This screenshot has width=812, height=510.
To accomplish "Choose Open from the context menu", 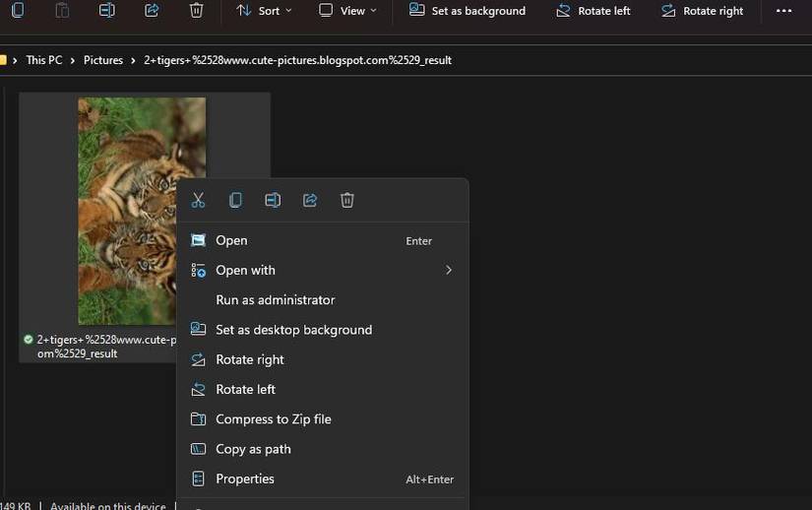I will tap(322, 240).
